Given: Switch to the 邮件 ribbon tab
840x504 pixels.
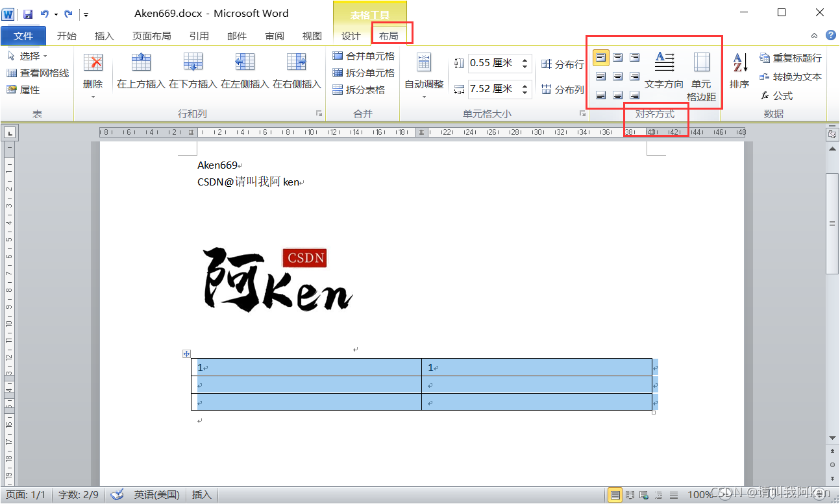Looking at the screenshot, I should tap(236, 36).
